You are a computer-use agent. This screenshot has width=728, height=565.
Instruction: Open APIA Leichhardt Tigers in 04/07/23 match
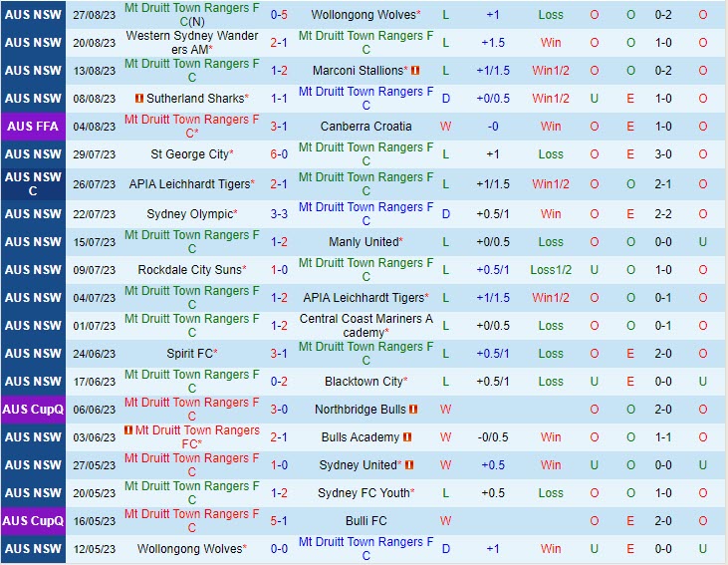point(365,298)
